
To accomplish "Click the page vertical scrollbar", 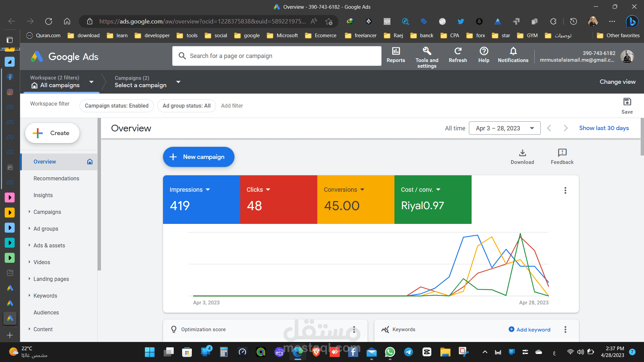I will 642,137.
